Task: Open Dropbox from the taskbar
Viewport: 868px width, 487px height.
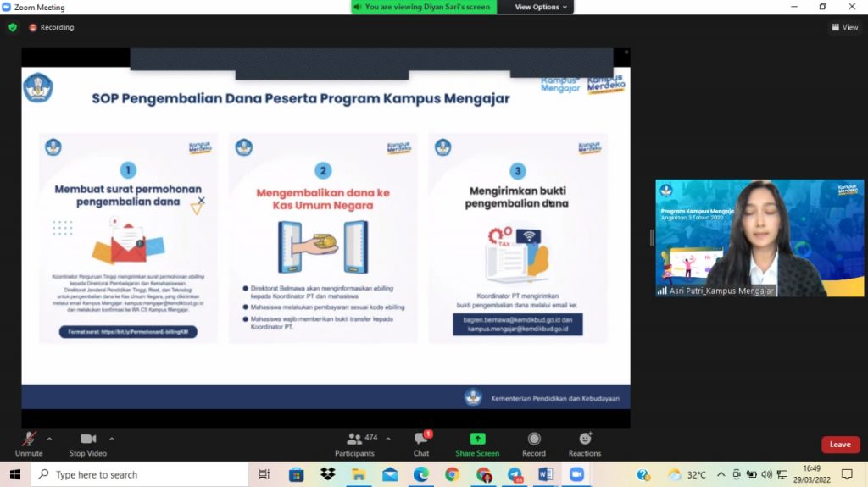Action: 327,474
